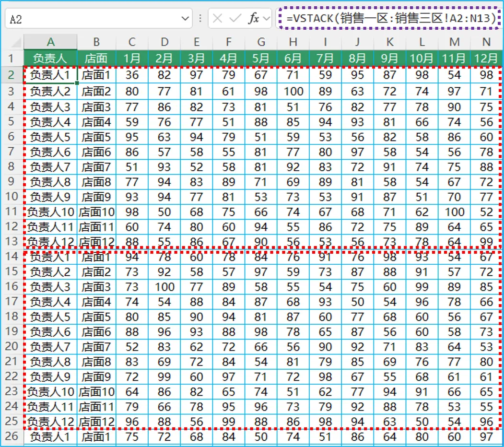Click the formula bar resize dots handle

click(200, 19)
